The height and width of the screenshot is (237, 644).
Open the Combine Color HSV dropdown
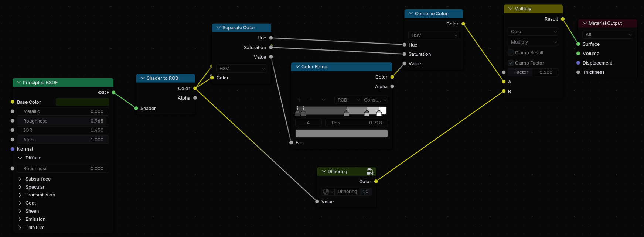(x=434, y=35)
